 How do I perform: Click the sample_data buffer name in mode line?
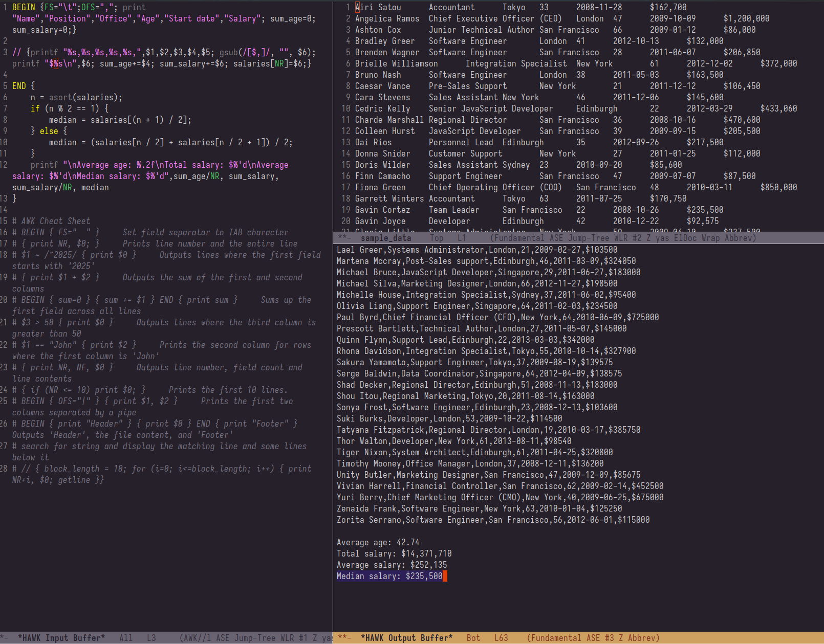(x=385, y=238)
